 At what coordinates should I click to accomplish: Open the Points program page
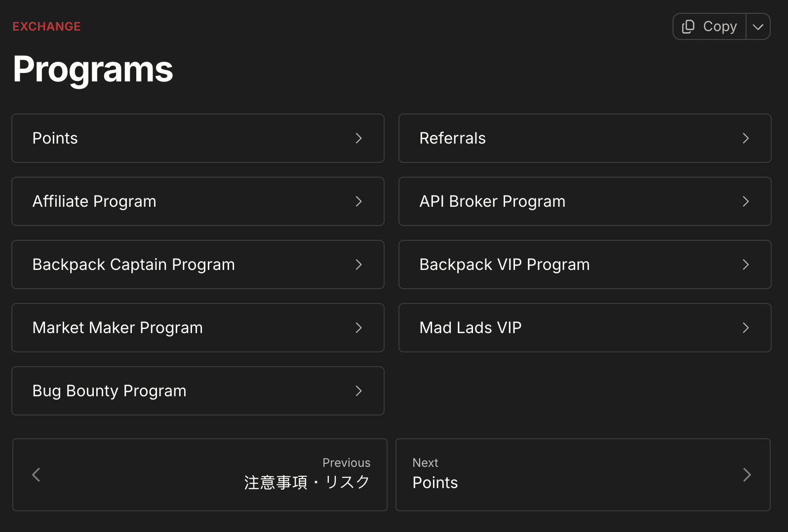(197, 138)
